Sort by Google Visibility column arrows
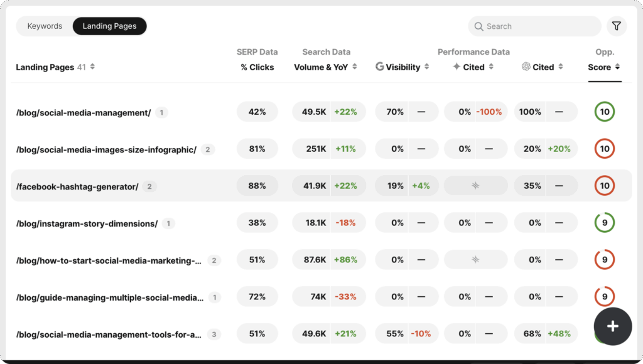The image size is (643, 364). (427, 67)
